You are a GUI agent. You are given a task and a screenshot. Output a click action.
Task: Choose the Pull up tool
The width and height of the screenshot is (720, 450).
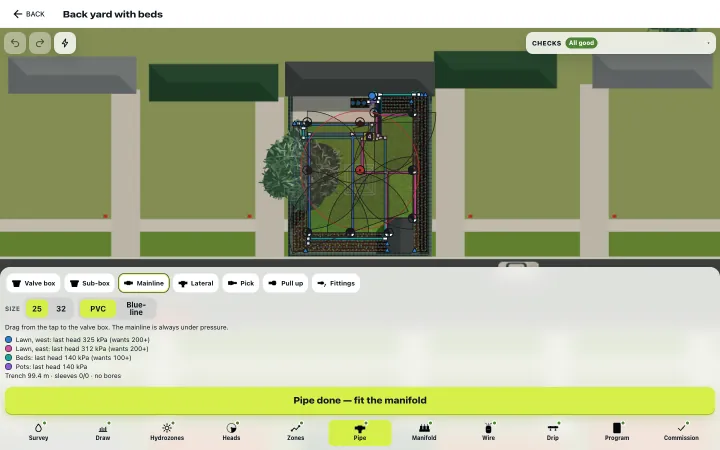coord(286,283)
